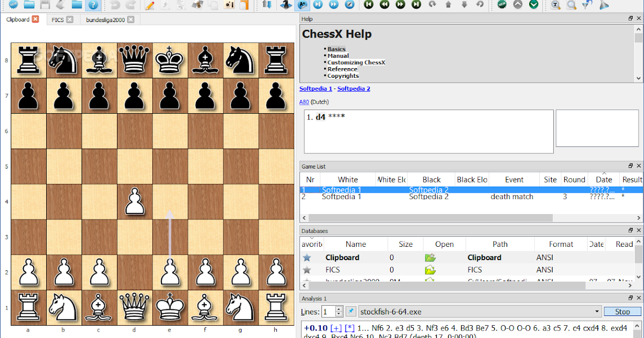The width and height of the screenshot is (644, 338).
Task: Toggle the pin icon beside Lines
Action: pos(350,311)
